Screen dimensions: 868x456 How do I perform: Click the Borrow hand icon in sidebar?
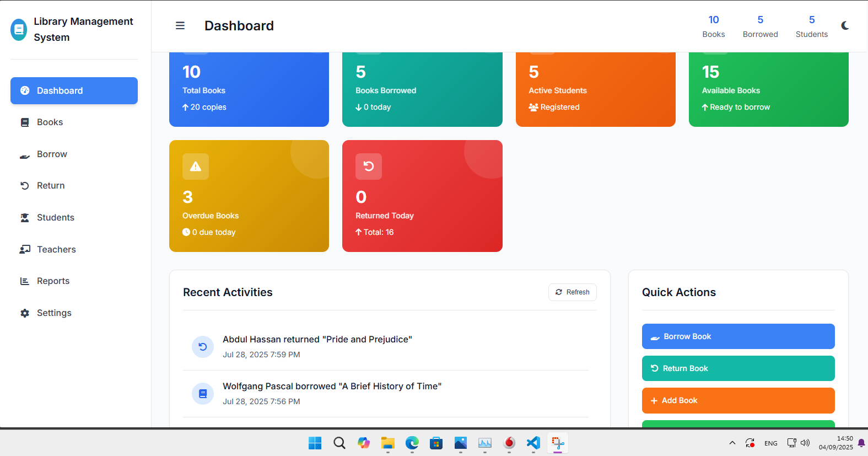25,156
